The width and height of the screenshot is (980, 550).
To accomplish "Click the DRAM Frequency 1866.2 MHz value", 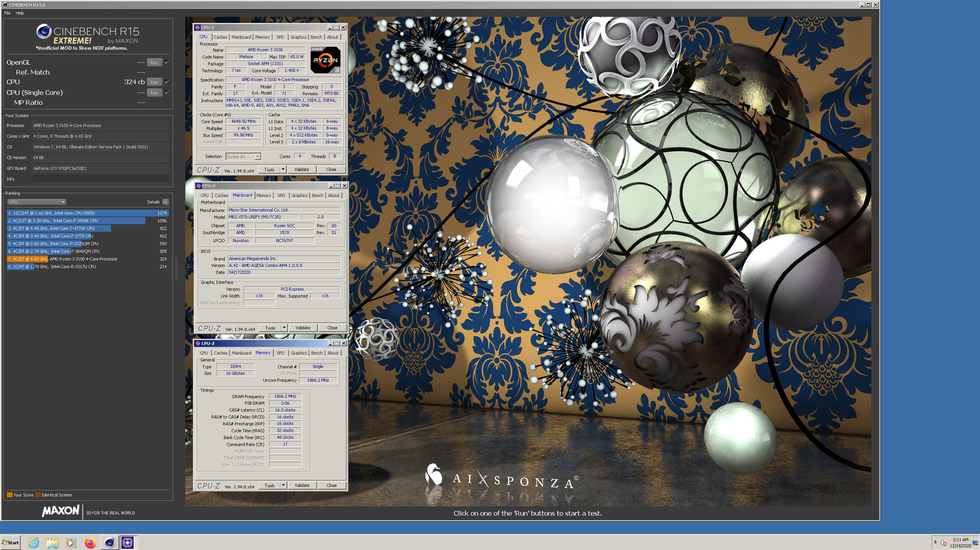I will pos(285,396).
